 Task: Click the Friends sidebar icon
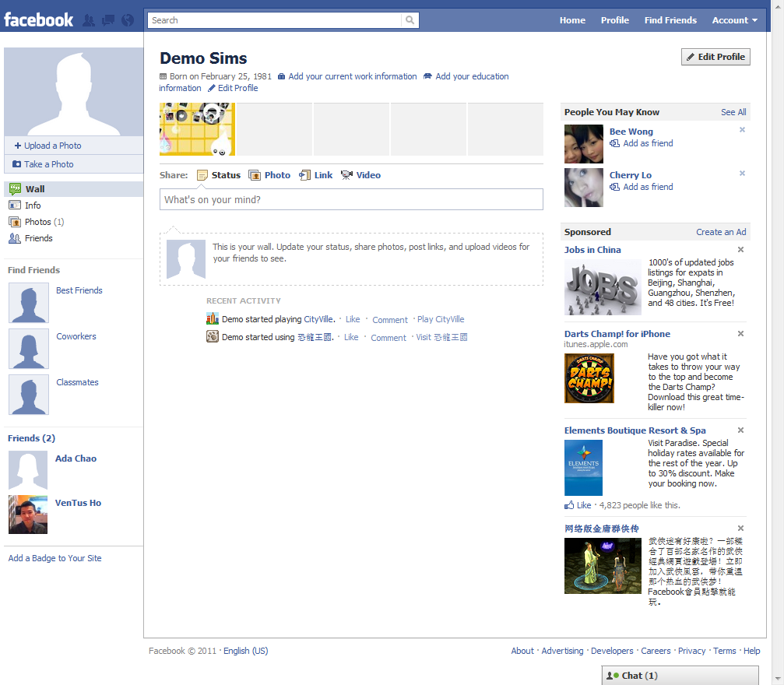tap(15, 238)
